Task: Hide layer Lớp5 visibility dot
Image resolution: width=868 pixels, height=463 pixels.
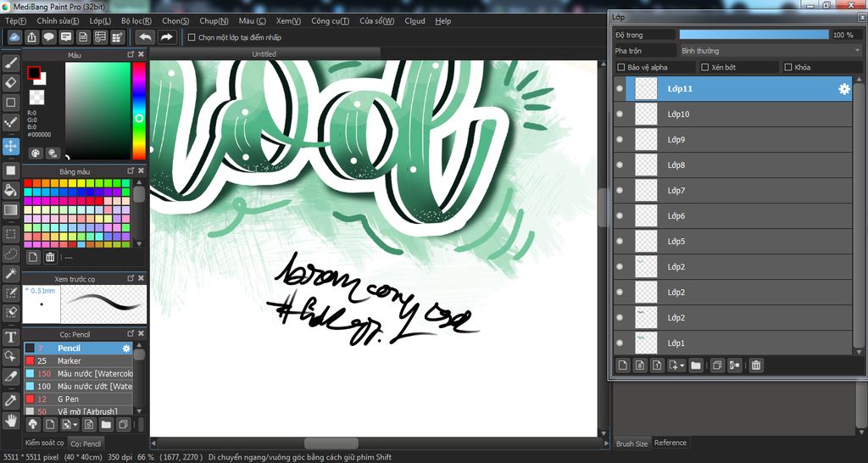Action: click(x=620, y=242)
